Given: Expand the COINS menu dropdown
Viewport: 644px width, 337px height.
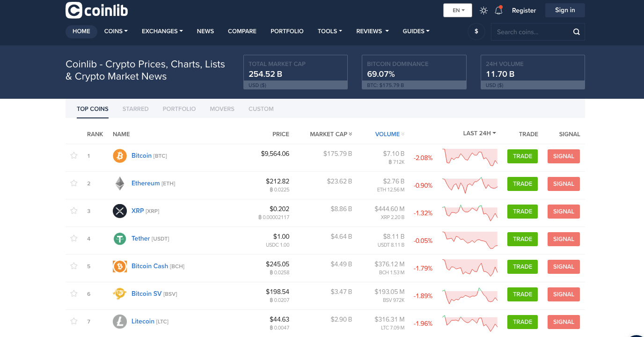Looking at the screenshot, I should [x=116, y=31].
